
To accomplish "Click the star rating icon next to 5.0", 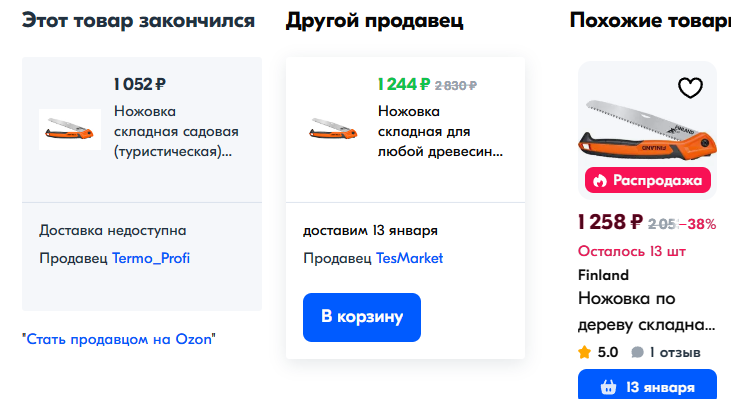I will [584, 352].
